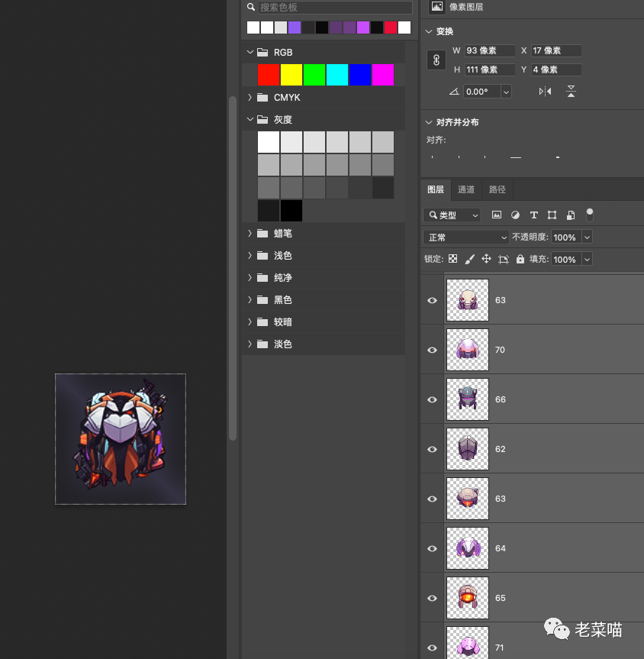
Task: Pick the red RGB swatch
Action: (x=269, y=75)
